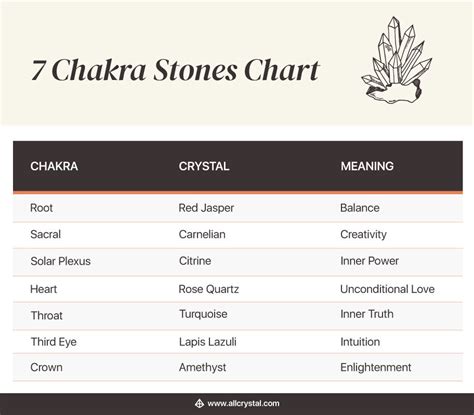
Task: Select the Root chakra cell
Action: pos(42,208)
